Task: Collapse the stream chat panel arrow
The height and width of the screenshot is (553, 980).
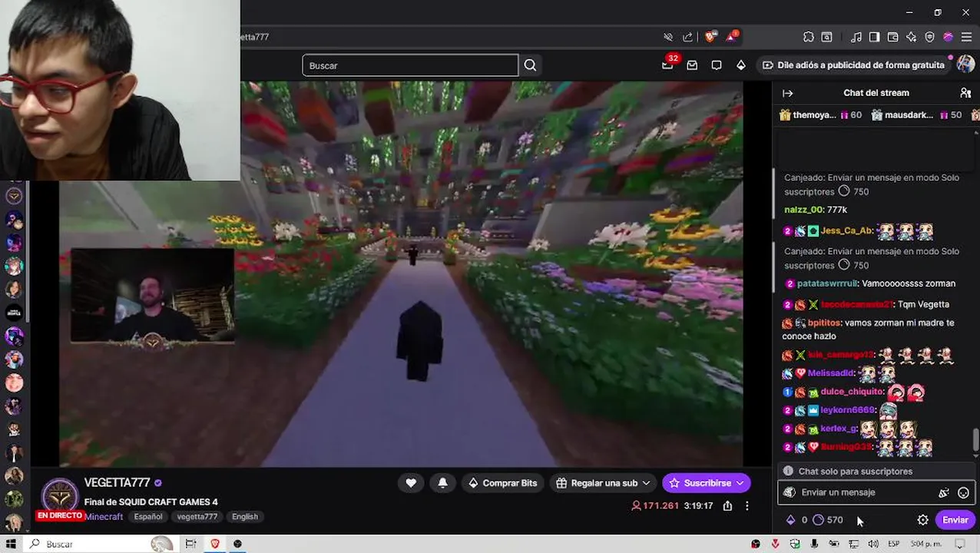Action: (787, 93)
